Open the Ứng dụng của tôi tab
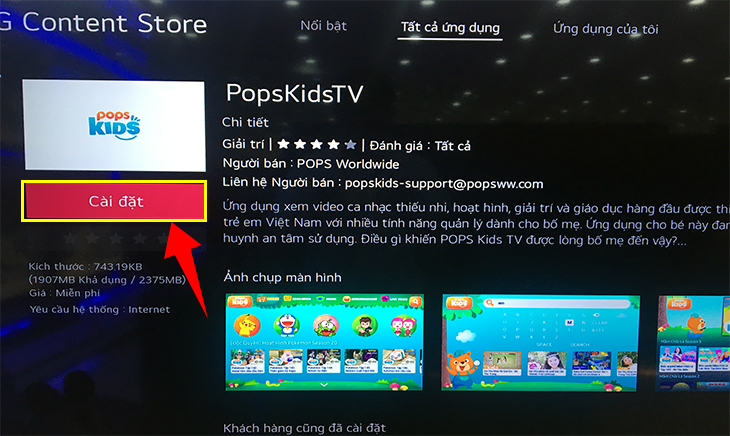730x436 pixels. (606, 29)
